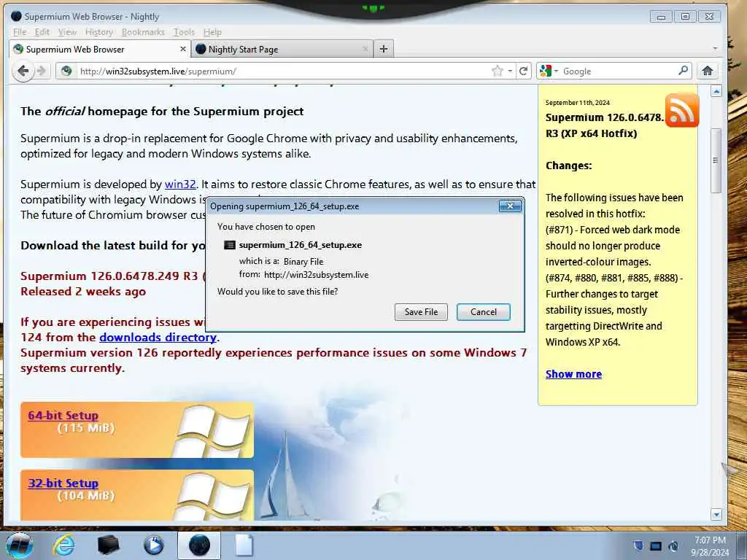Image resolution: width=747 pixels, height=560 pixels.
Task: Open the Tools menu
Action: 184,32
